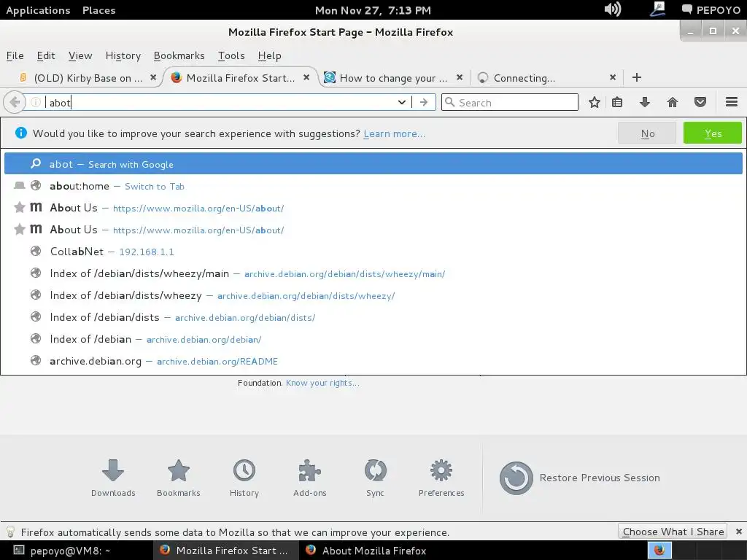Open the File menu
The width and height of the screenshot is (747, 560).
pyautogui.click(x=15, y=55)
